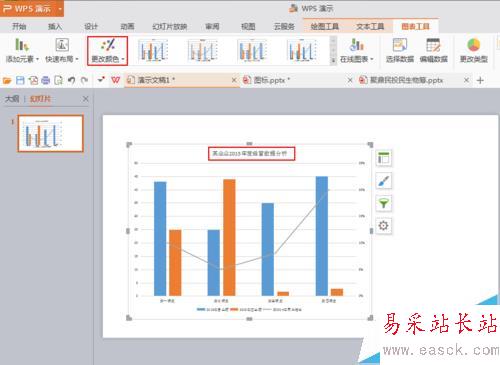The width and height of the screenshot is (500, 365).
Task: Close the third .pptx document tab
Action: 467,80
